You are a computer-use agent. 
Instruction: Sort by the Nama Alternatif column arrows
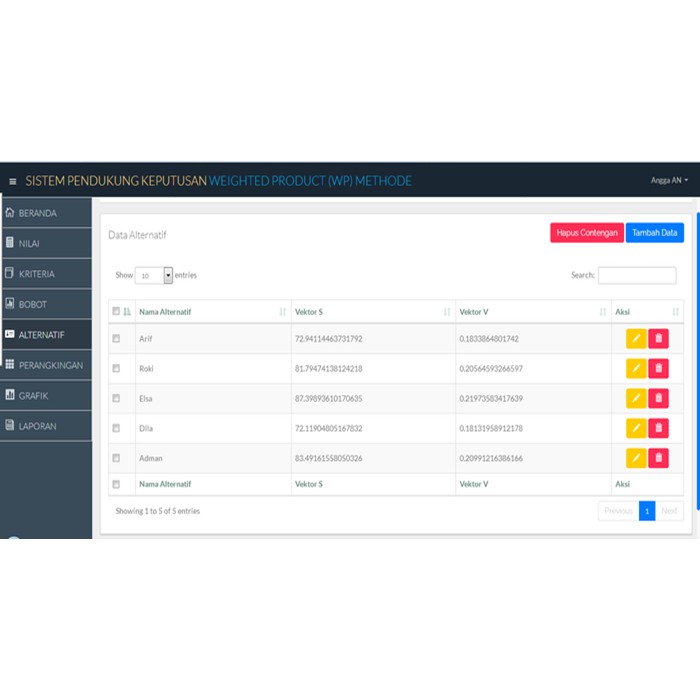pyautogui.click(x=283, y=312)
